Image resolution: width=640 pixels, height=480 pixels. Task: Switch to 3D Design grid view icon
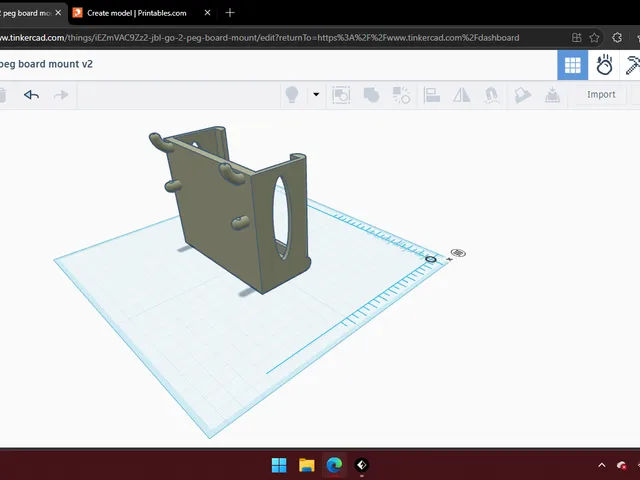pos(572,65)
